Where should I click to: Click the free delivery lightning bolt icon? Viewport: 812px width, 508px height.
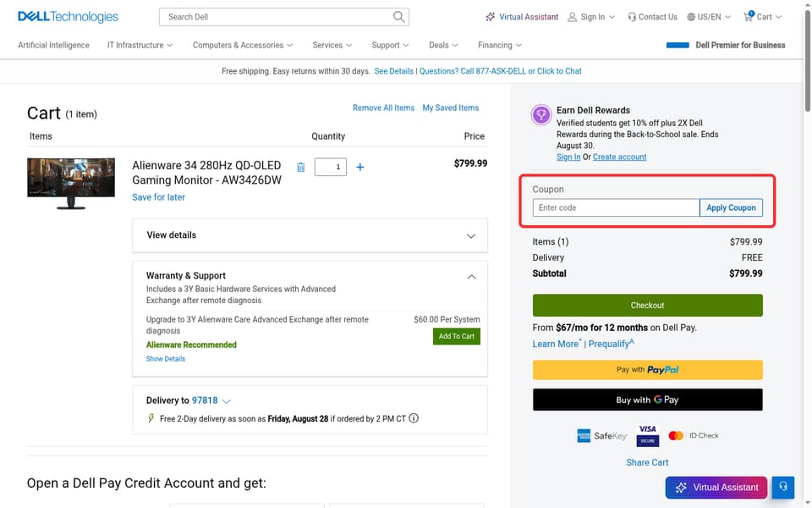pyautogui.click(x=151, y=417)
